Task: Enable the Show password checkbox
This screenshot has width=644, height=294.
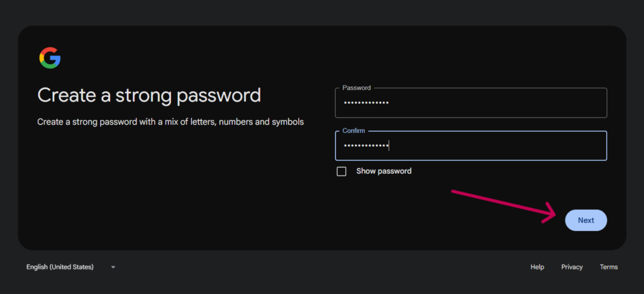Action: pos(341,171)
